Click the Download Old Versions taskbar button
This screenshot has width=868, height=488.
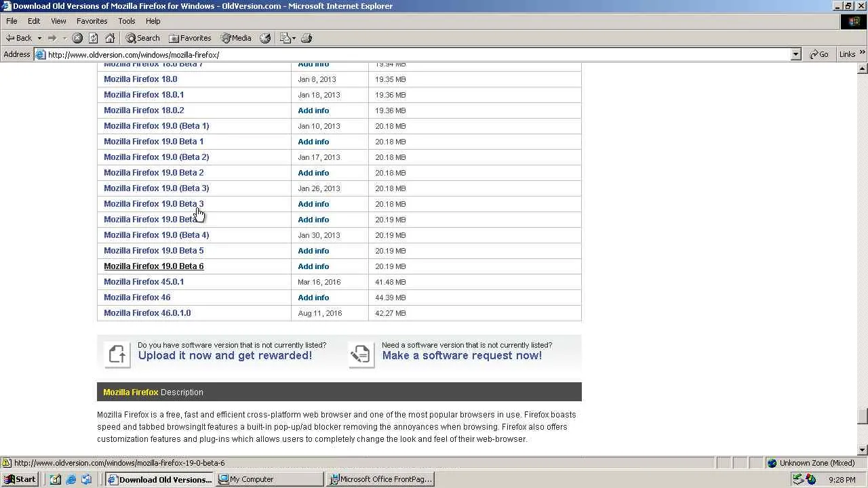point(159,479)
